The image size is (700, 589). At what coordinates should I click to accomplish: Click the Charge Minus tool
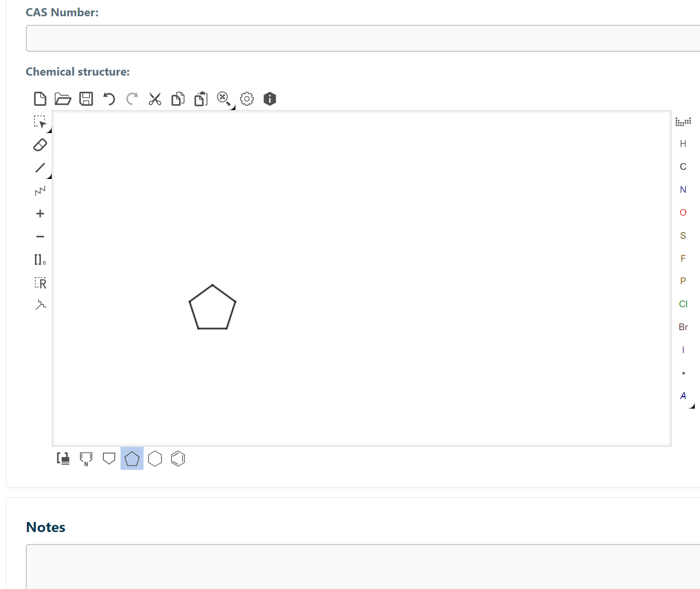pos(40,237)
